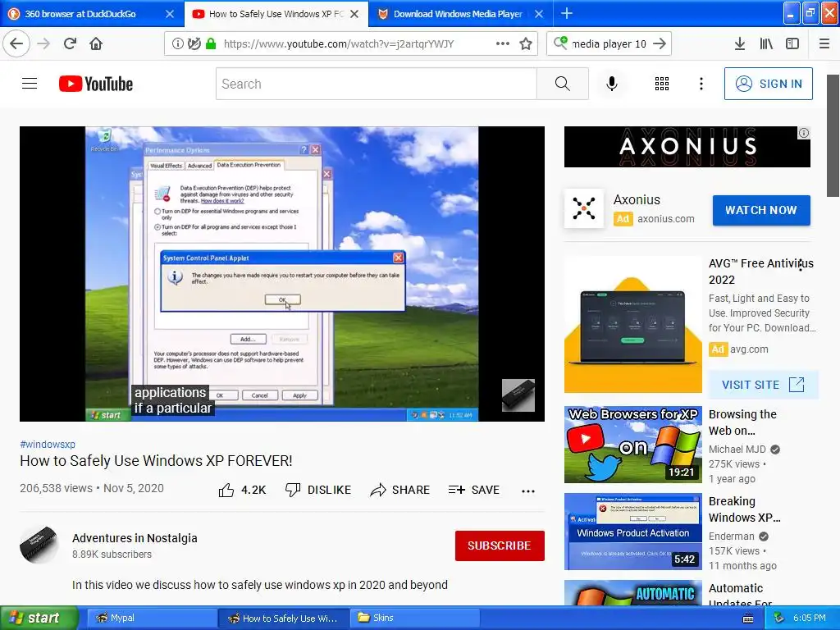840x630 pixels.
Task: Reload the current page
Action: (70, 43)
